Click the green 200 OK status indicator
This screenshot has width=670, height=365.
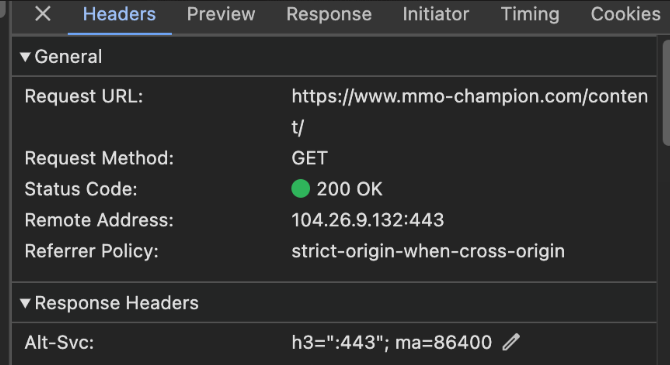[300, 189]
